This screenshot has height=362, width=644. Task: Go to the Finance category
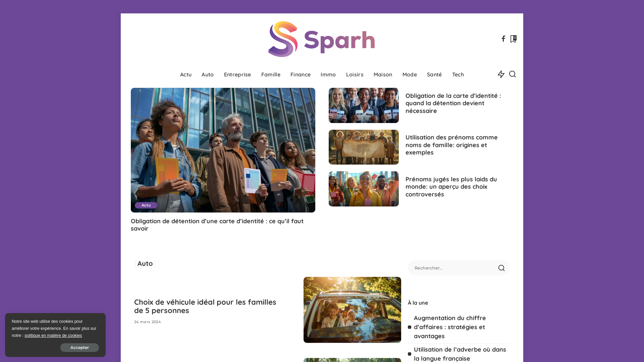[301, 74]
